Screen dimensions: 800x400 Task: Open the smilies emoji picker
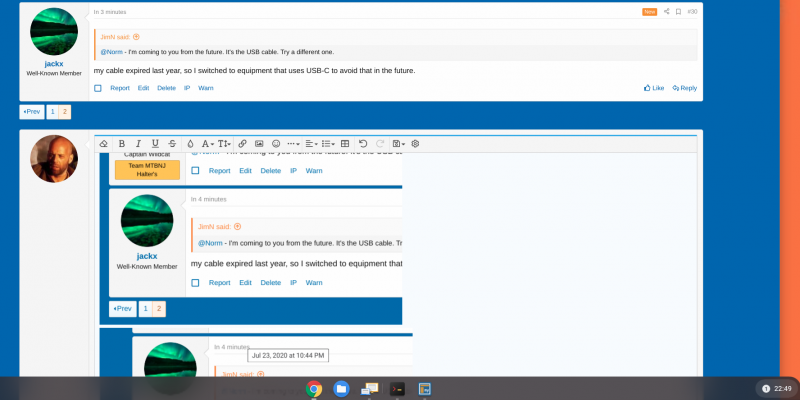point(276,144)
